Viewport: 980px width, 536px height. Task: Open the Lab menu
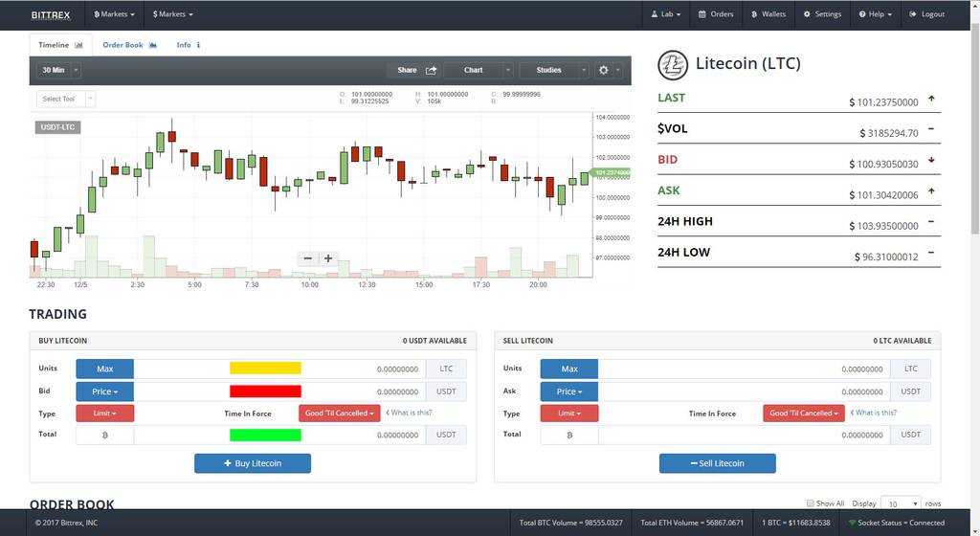click(x=666, y=14)
